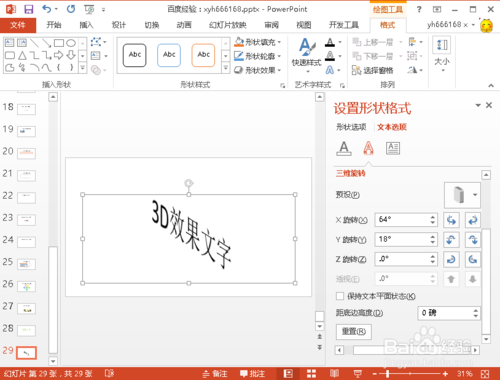
Task: Toggle Keep text flat checkbox
Action: (340, 296)
